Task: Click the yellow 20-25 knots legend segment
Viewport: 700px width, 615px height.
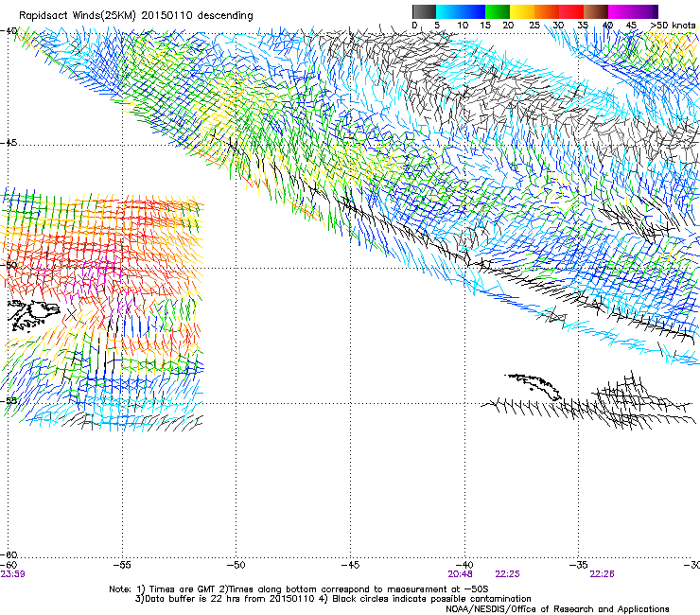Action: pos(522,11)
